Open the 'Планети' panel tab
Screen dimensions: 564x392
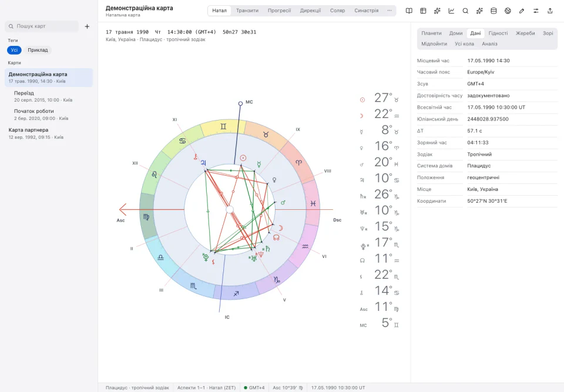431,33
